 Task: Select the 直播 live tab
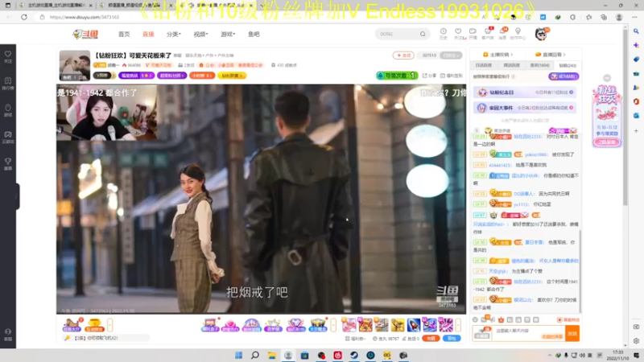148,34
